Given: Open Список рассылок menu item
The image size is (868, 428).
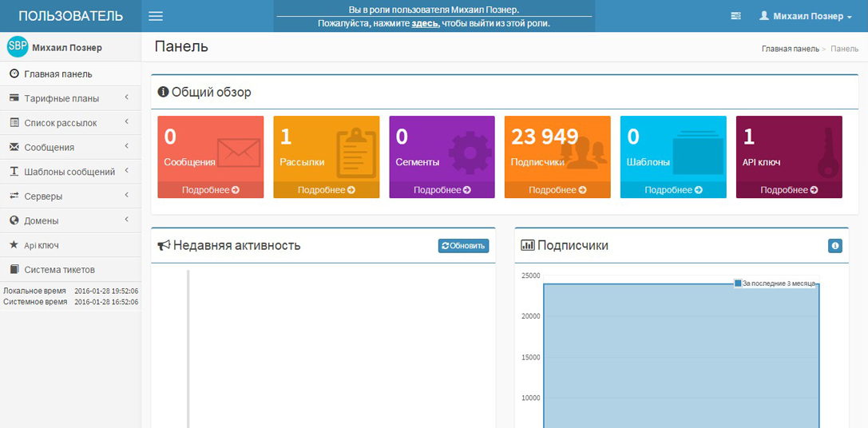Looking at the screenshot, I should [x=71, y=123].
